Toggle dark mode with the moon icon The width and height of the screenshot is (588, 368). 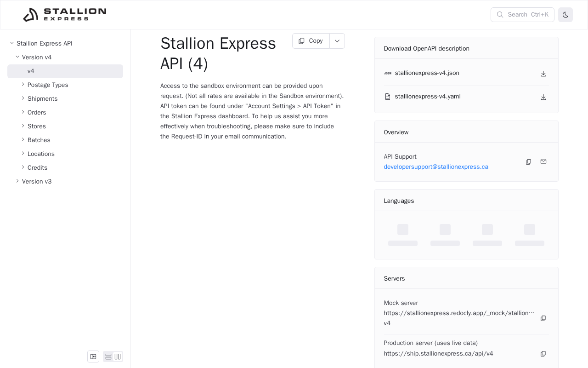565,15
